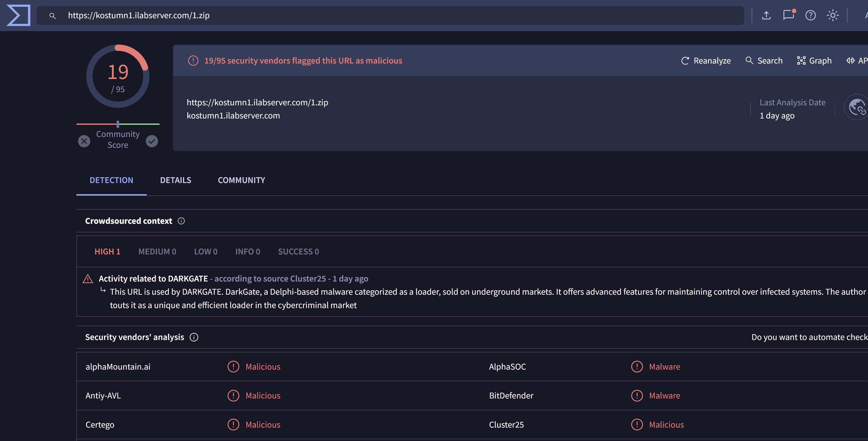Select the INFO 0 severity tab
Screen dimensions: 868x441
point(248,252)
